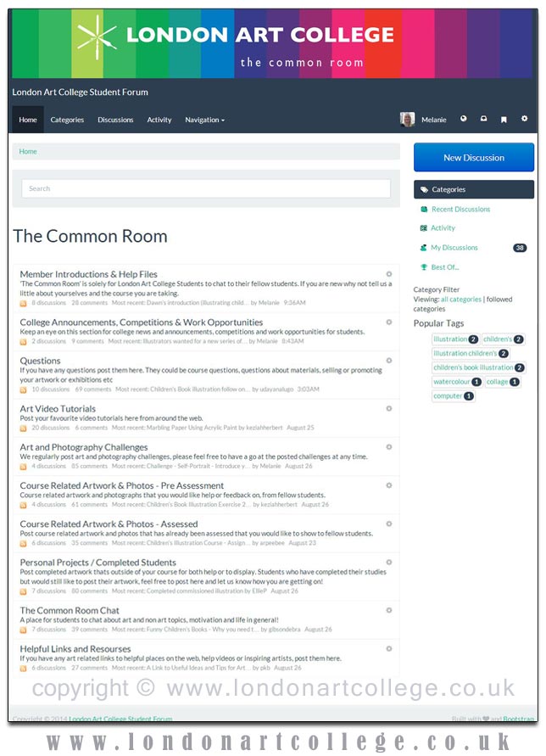Viewport: 546px width, 756px height.
Task: Start a New Discussion
Action: 474,157
